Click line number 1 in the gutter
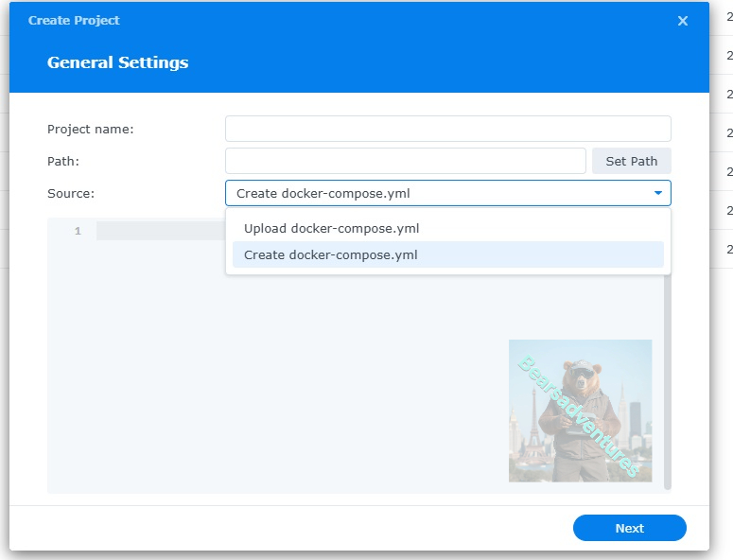The height and width of the screenshot is (560, 733). [78, 231]
